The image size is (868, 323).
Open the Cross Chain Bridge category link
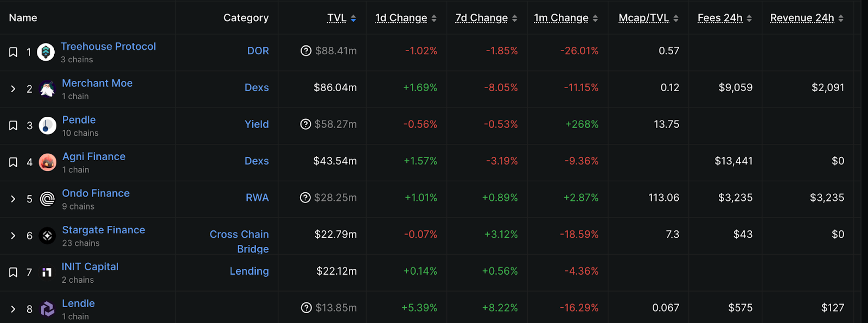pyautogui.click(x=239, y=242)
